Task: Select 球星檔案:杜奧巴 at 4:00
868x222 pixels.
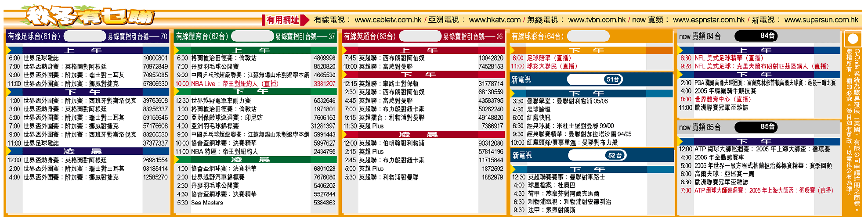Action: pos(552,185)
